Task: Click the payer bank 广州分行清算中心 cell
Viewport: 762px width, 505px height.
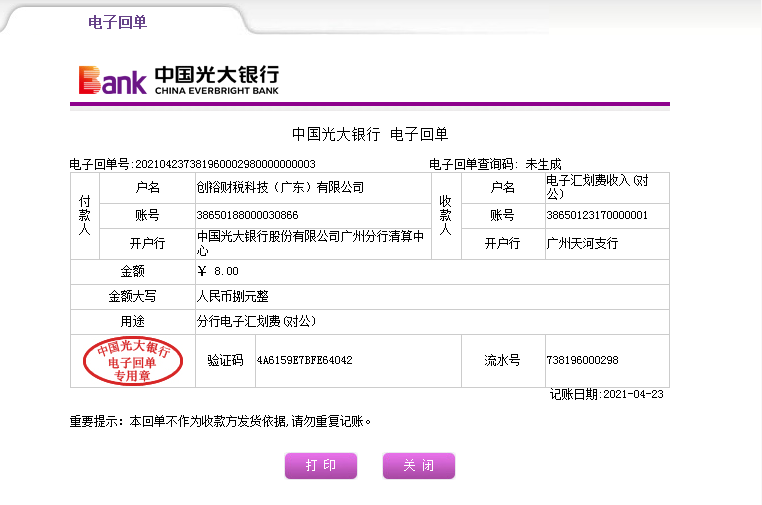Action: [x=311, y=243]
